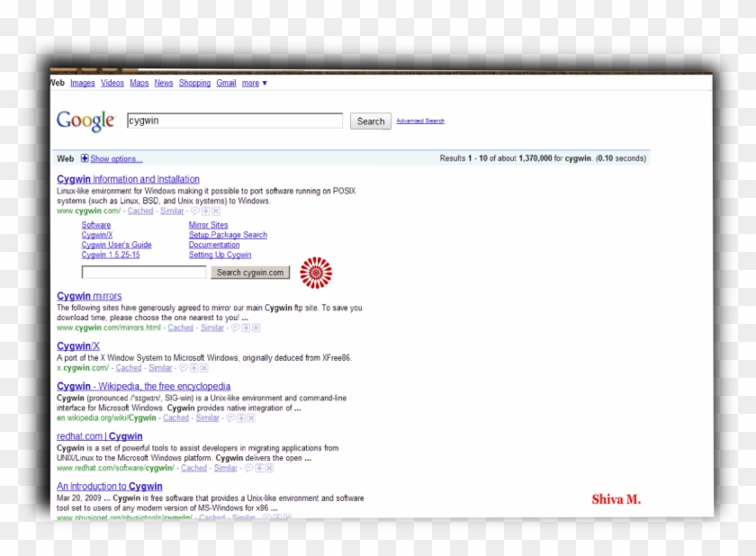The width and height of the screenshot is (756, 556).
Task: Open the Videos search tab
Action: tap(112, 83)
